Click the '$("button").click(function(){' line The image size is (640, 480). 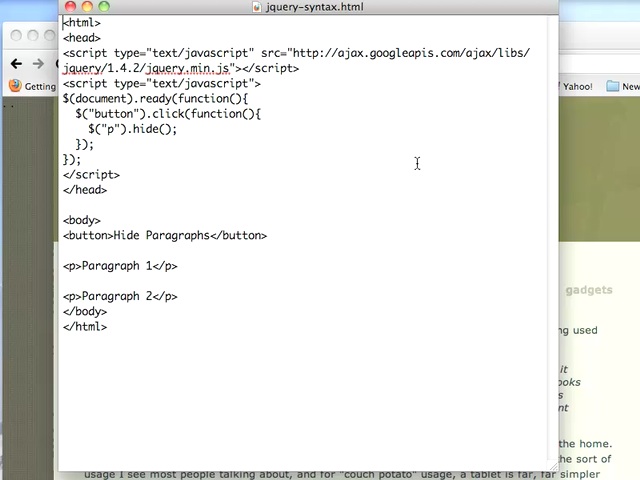pos(168,114)
